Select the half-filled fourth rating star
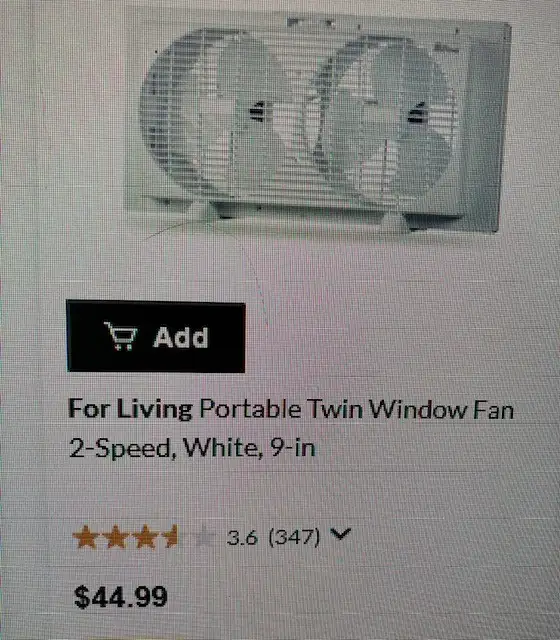Screen dimensions: 560x640 click(172, 537)
